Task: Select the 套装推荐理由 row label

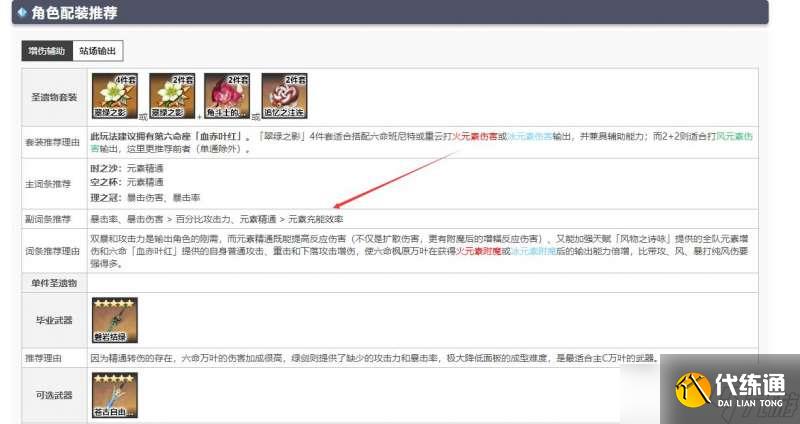Action: click(x=53, y=142)
